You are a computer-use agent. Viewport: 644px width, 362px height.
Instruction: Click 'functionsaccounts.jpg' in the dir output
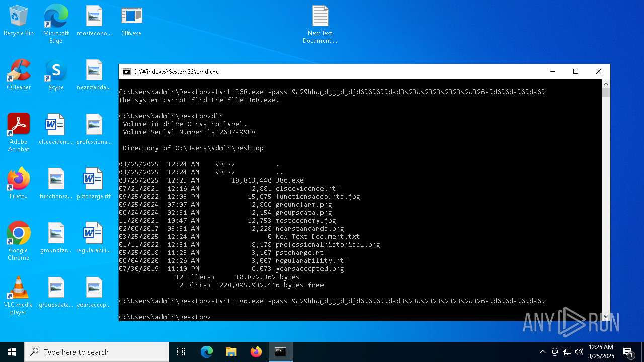(318, 197)
